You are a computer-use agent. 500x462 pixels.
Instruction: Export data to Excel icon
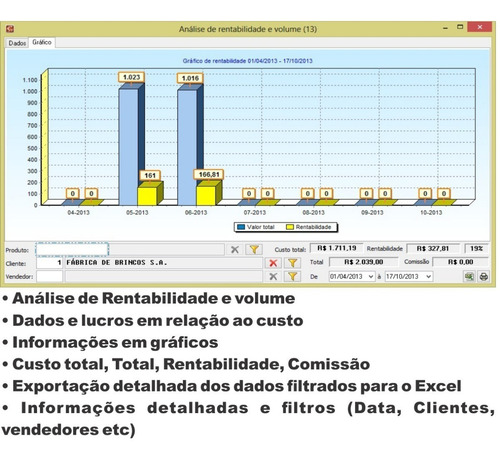click(x=469, y=276)
